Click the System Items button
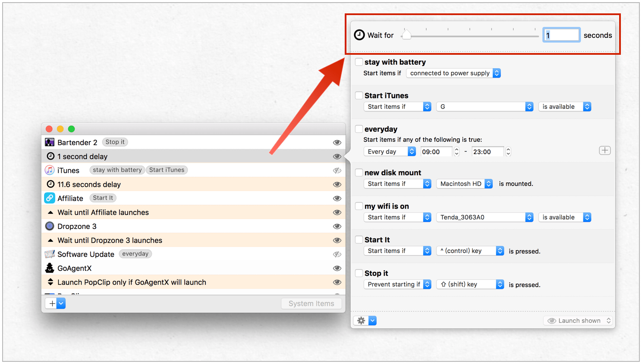Image resolution: width=642 pixels, height=364 pixels. point(311,304)
